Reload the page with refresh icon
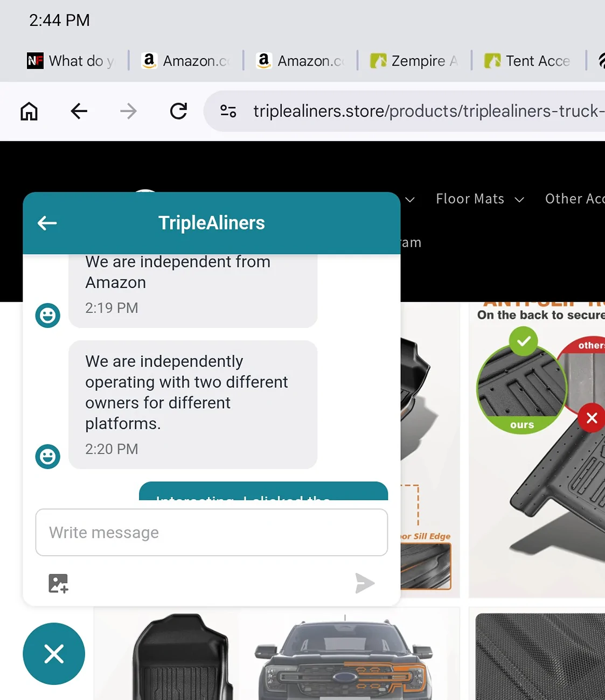The image size is (605, 700). [x=178, y=111]
